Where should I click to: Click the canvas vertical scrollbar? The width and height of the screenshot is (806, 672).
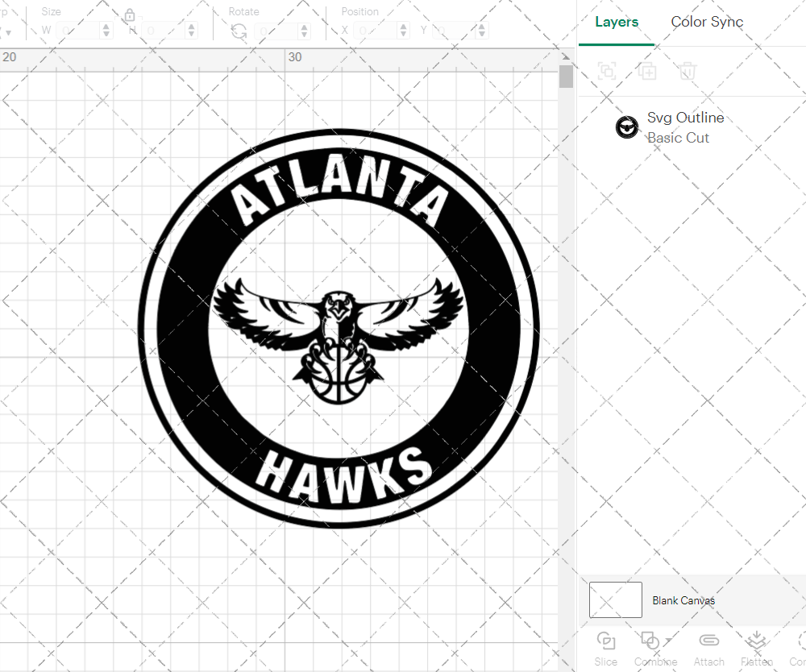tap(566, 77)
